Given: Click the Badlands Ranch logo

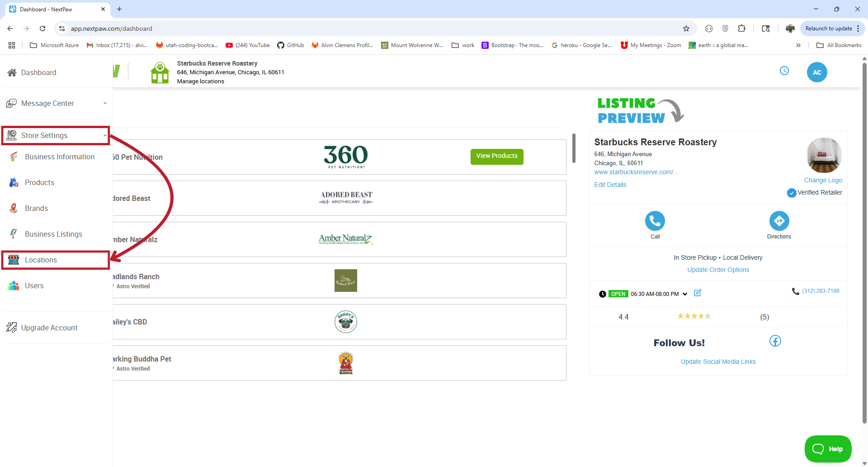Looking at the screenshot, I should pos(346,281).
